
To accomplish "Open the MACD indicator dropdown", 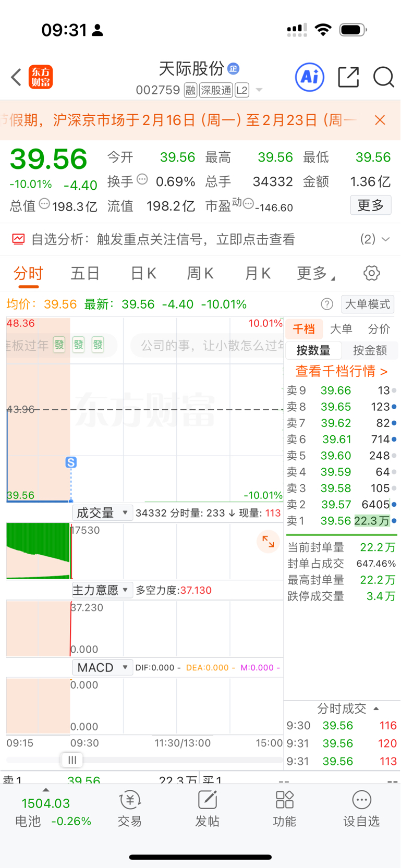I will [x=102, y=667].
